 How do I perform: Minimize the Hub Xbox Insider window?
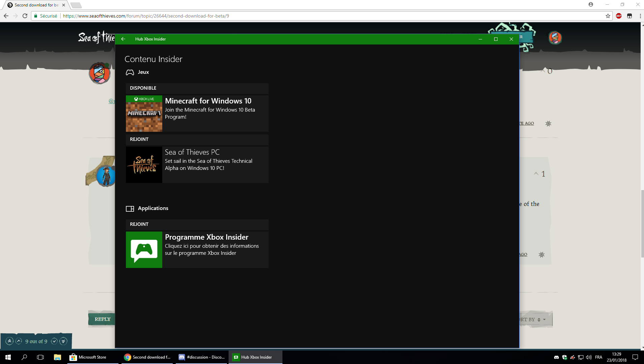(480, 39)
